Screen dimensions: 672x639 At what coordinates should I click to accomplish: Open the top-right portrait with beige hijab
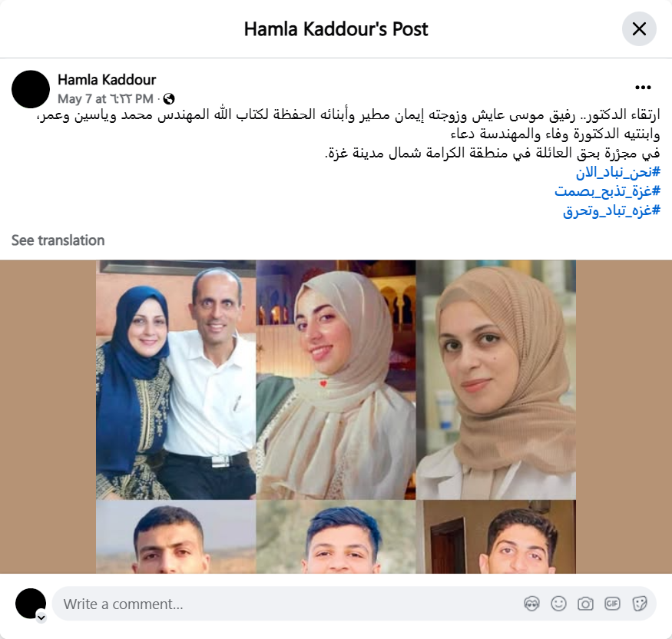496,379
